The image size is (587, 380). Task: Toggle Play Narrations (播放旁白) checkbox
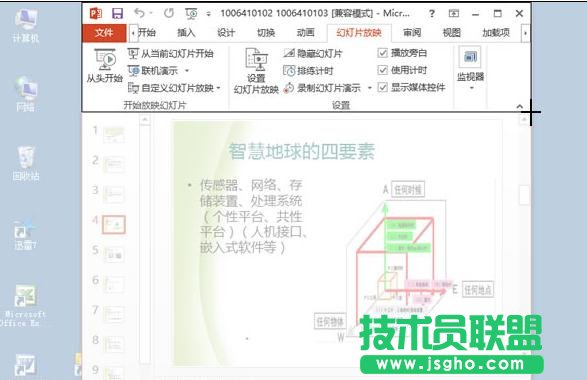click(x=382, y=53)
